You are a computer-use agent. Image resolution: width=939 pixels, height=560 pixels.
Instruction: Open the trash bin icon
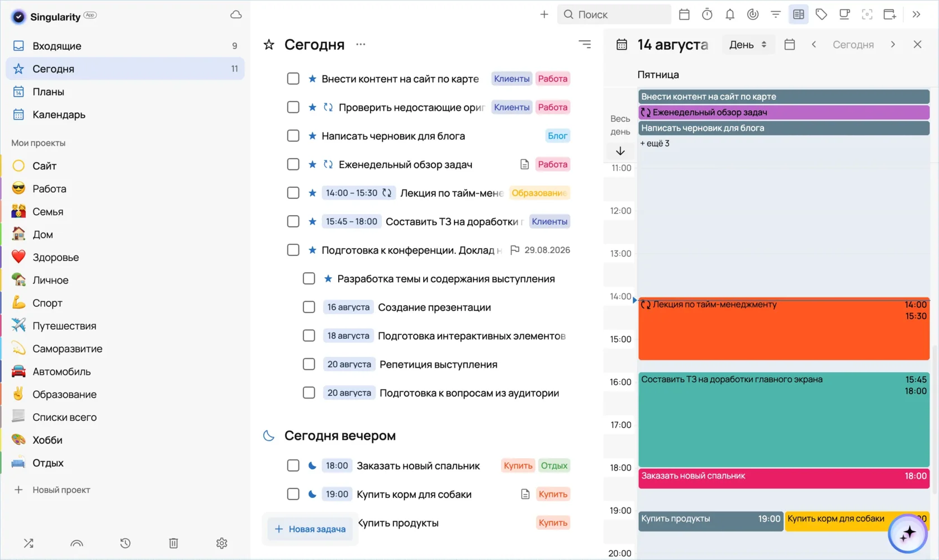point(174,543)
